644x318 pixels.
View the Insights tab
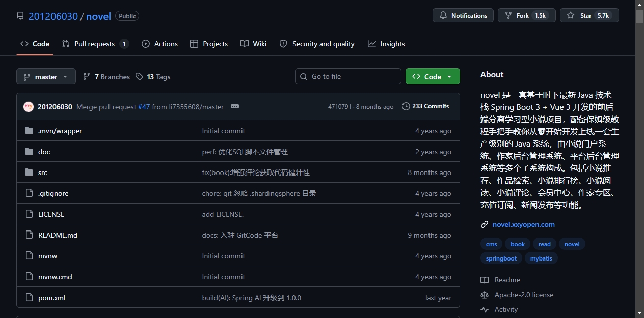[386, 44]
